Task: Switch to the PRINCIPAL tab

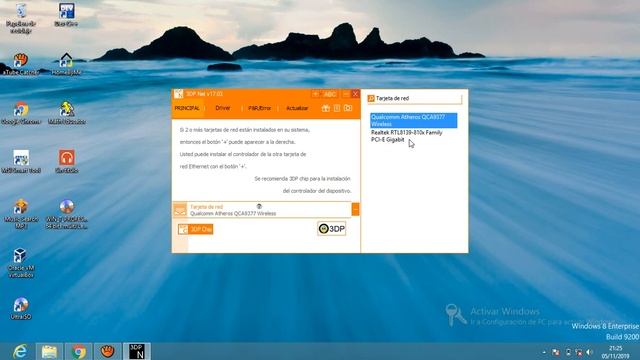Action: (187, 108)
